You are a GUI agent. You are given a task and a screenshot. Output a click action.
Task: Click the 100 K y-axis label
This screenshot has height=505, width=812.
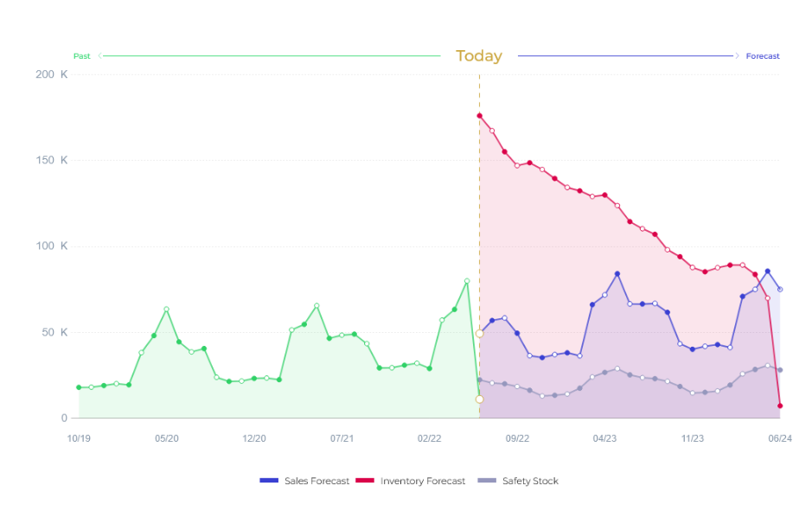[51, 246]
